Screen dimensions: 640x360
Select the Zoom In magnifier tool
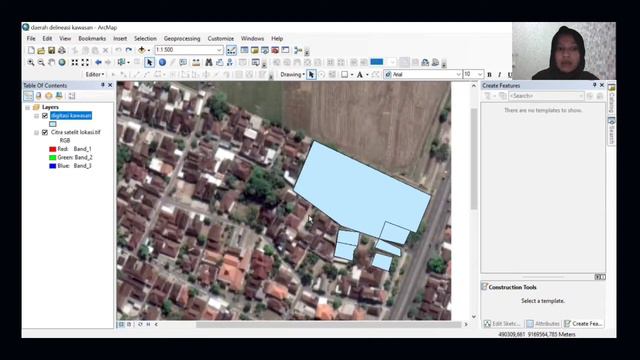click(x=31, y=62)
